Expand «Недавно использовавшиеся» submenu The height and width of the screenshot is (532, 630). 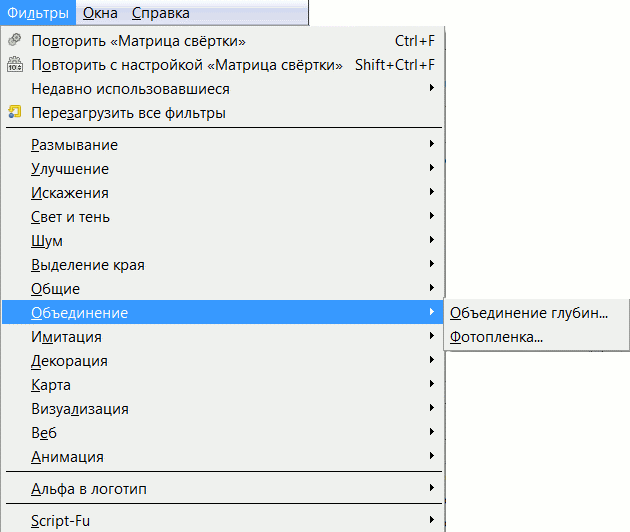click(x=130, y=89)
